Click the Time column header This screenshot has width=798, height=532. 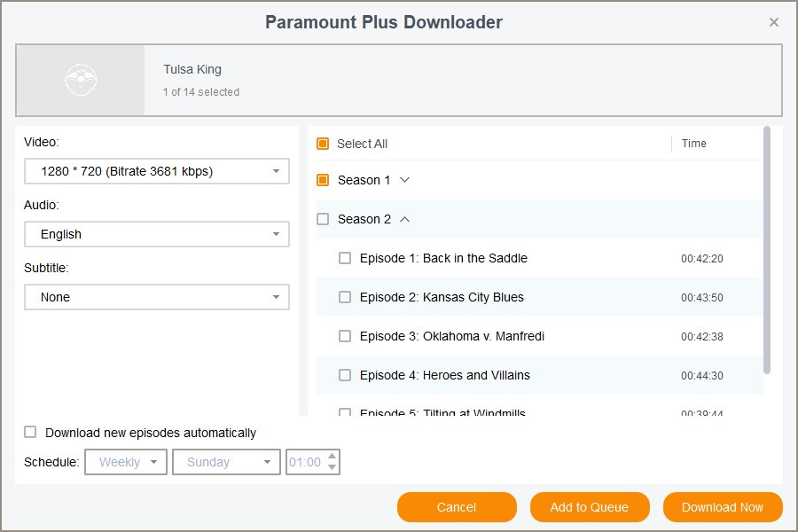(x=693, y=144)
